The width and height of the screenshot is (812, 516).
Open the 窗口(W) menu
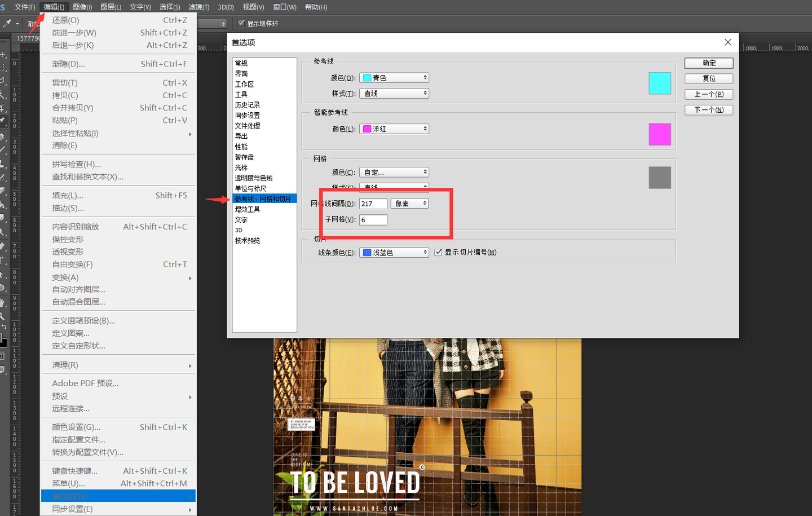click(x=284, y=7)
